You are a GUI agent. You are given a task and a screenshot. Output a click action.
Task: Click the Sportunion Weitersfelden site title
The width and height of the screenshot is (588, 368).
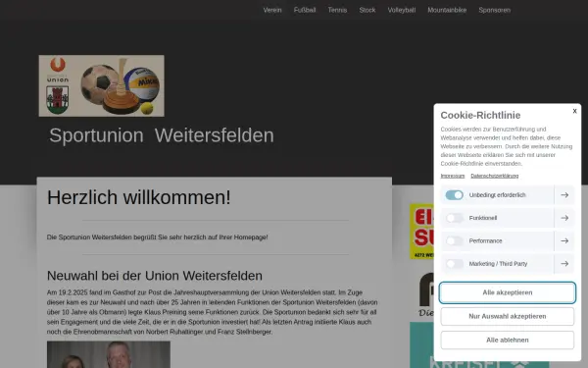[x=162, y=135]
